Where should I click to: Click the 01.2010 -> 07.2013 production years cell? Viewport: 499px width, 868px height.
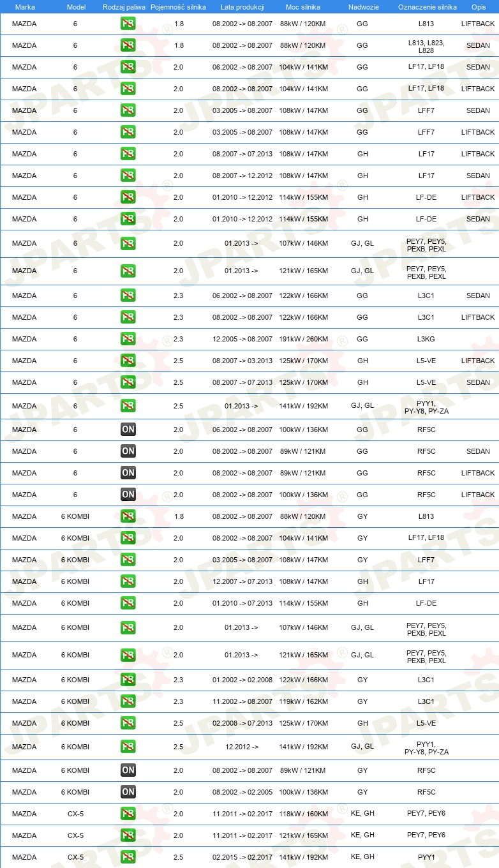click(x=242, y=603)
